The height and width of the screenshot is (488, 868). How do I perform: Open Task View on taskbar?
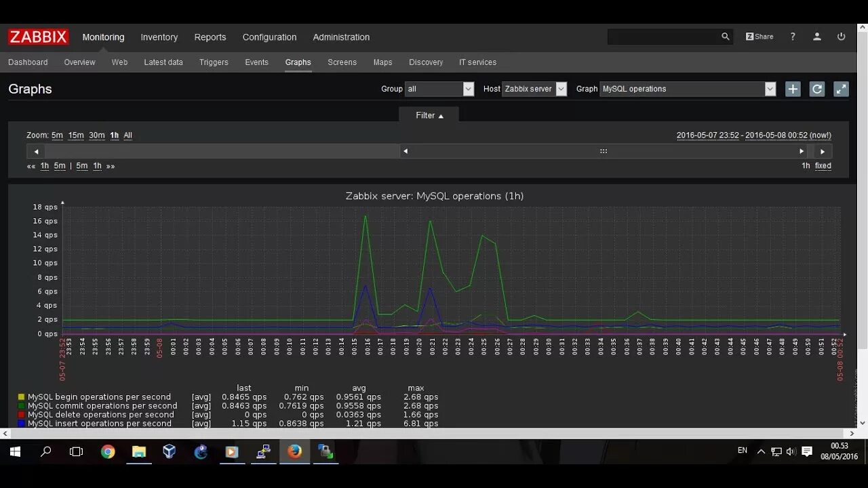pyautogui.click(x=77, y=451)
